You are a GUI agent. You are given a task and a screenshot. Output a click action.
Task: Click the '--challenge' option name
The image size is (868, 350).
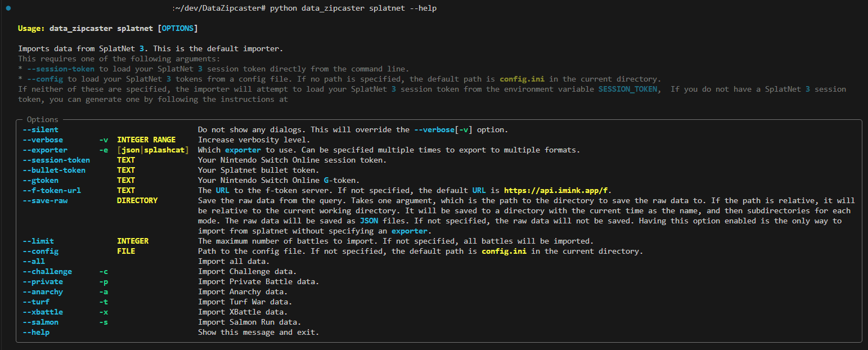[47, 272]
